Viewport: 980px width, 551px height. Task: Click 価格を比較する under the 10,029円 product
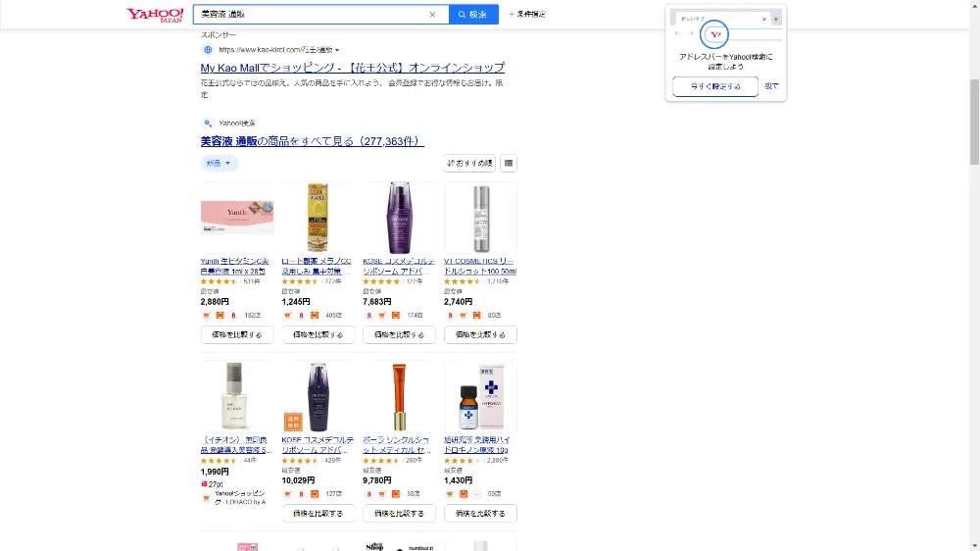coord(318,514)
